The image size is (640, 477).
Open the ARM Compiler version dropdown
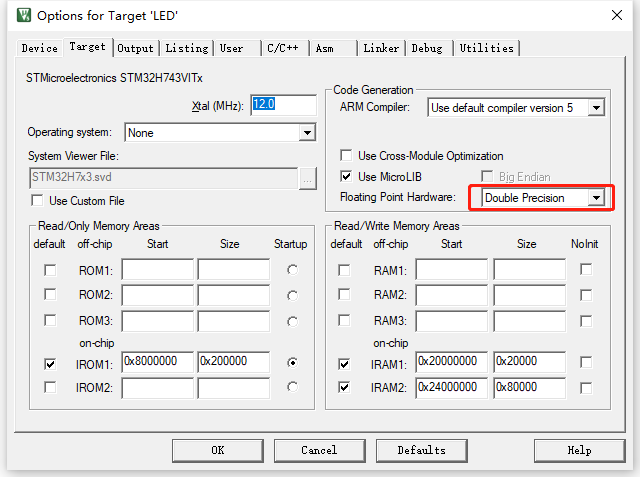click(596, 108)
